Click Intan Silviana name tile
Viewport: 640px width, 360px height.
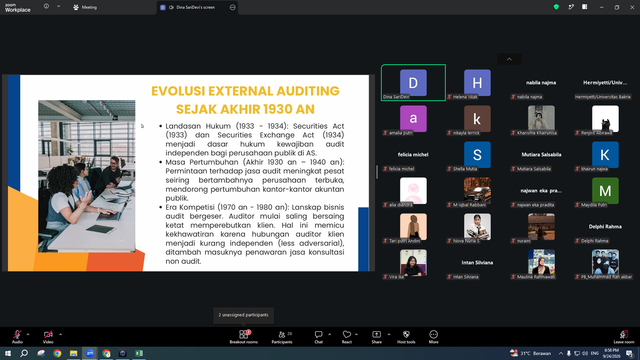tap(477, 262)
